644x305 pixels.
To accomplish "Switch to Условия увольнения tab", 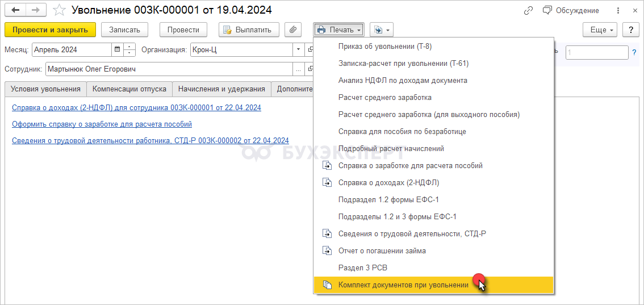I will tap(45, 89).
